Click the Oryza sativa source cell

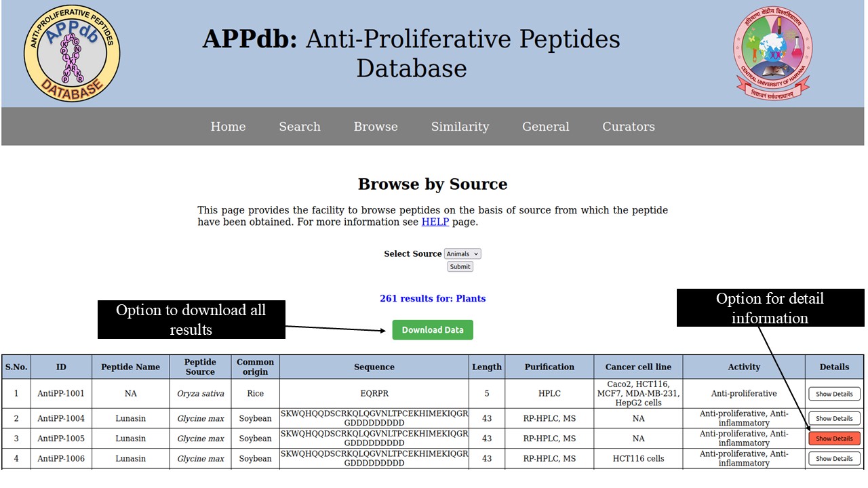coord(200,393)
